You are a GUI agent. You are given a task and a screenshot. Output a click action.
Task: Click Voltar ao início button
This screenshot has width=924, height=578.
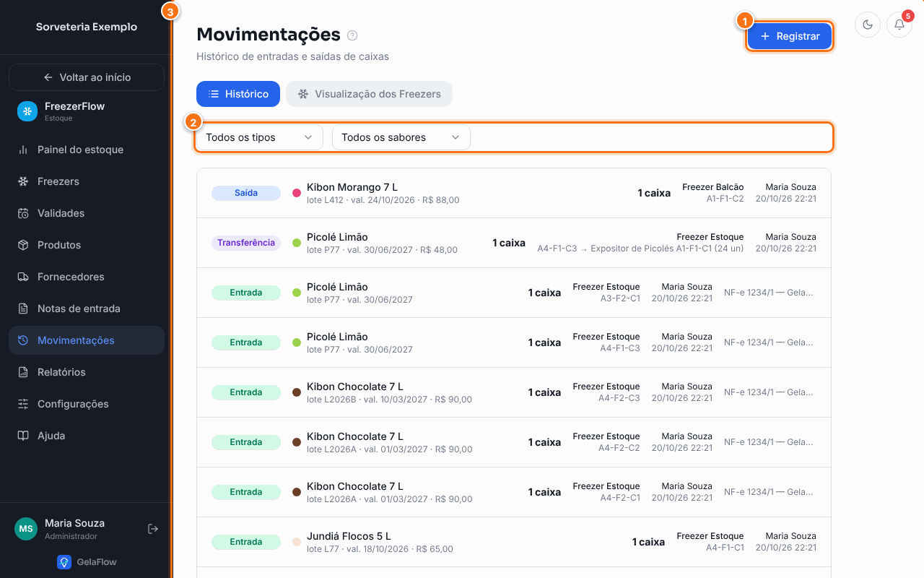click(x=87, y=77)
